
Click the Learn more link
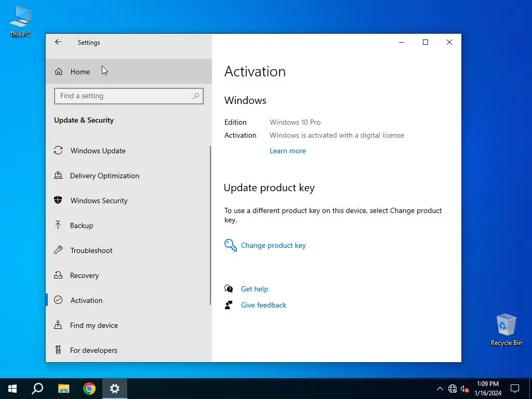(288, 151)
